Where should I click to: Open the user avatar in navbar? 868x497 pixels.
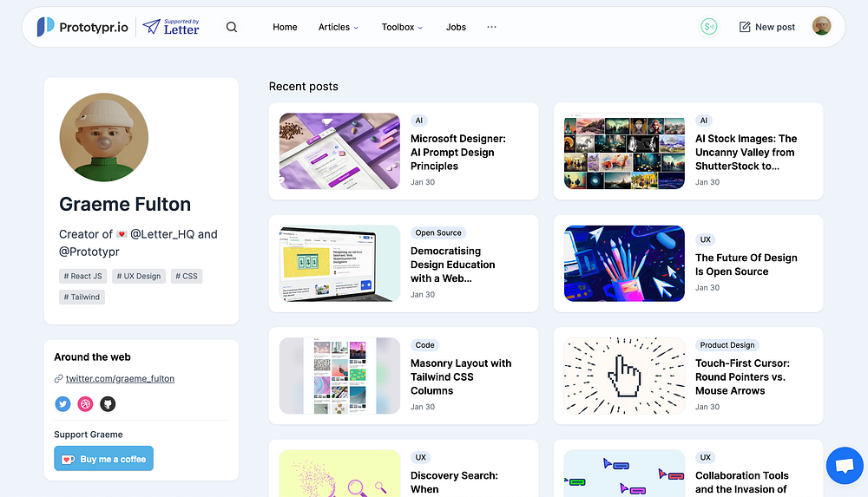pyautogui.click(x=821, y=26)
